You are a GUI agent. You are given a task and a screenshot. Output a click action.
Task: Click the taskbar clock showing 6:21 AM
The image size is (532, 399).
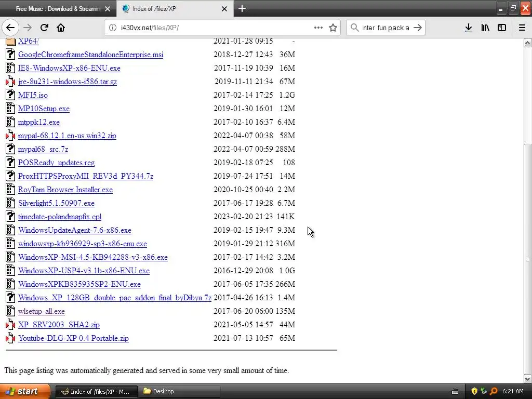click(513, 392)
